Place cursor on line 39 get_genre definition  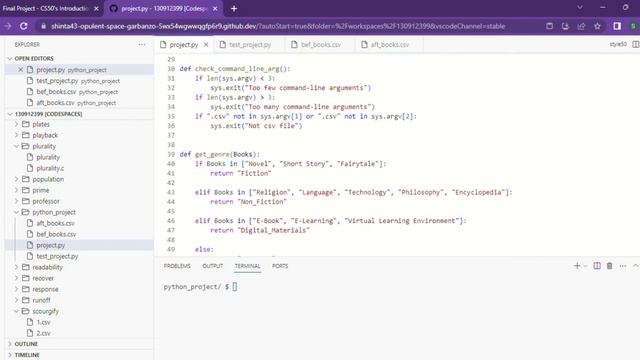click(220, 154)
